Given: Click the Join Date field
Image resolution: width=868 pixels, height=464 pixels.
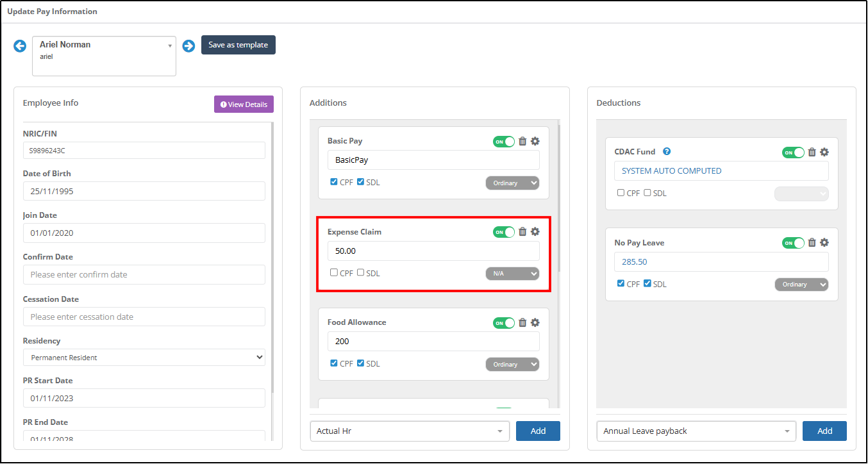Looking at the screenshot, I should click(x=144, y=233).
